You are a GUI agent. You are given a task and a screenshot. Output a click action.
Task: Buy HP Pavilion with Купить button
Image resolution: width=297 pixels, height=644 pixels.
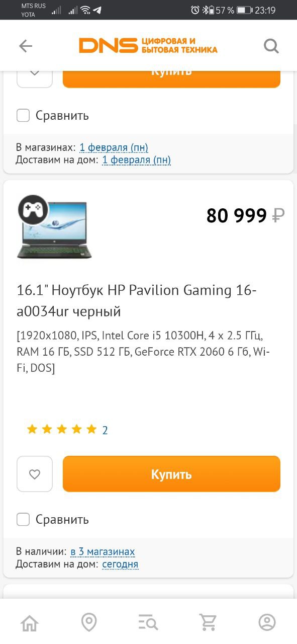[x=171, y=474]
